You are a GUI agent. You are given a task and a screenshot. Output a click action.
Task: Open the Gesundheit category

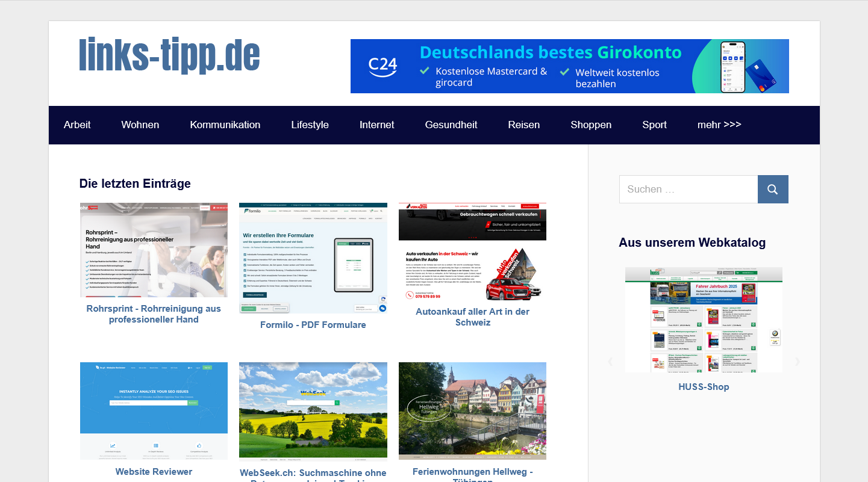click(451, 125)
